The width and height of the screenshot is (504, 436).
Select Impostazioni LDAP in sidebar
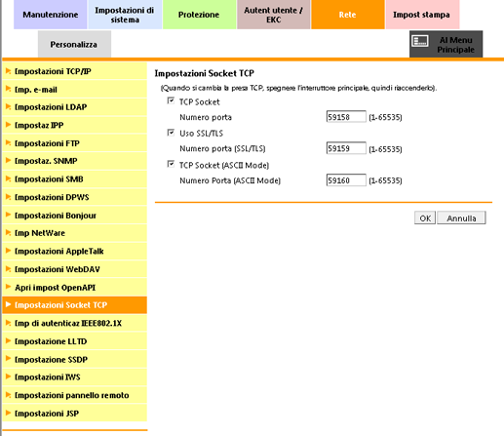[74, 107]
